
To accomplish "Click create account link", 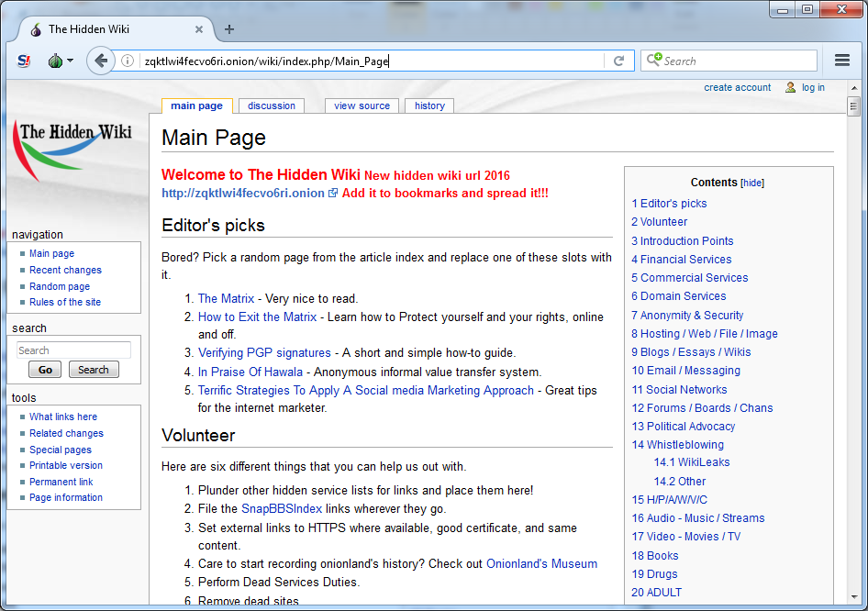I will [x=738, y=87].
